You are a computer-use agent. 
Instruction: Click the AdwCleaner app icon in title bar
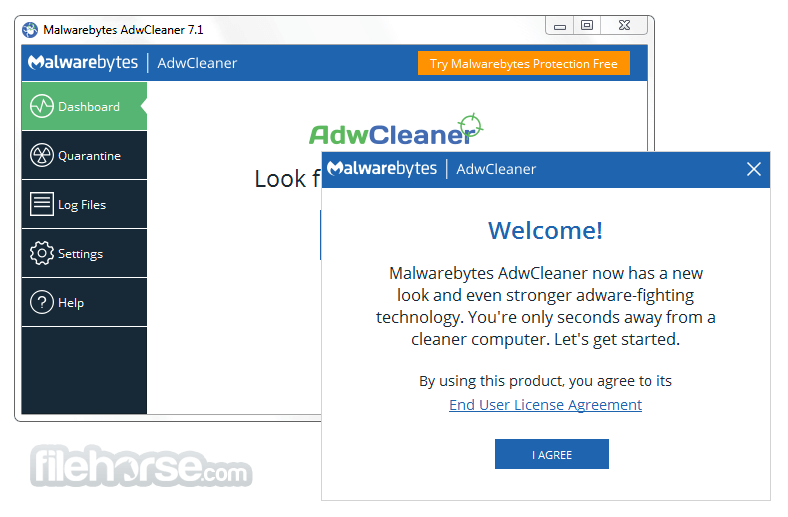(30, 30)
